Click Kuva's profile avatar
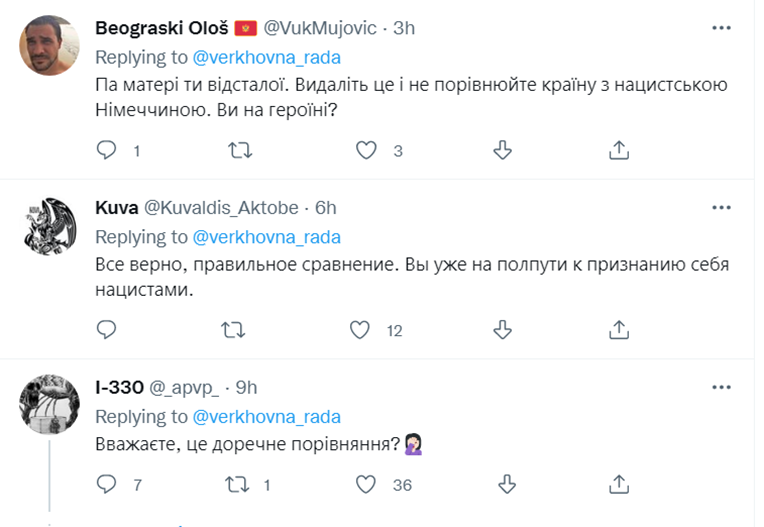This screenshot has width=764, height=527. click(50, 230)
